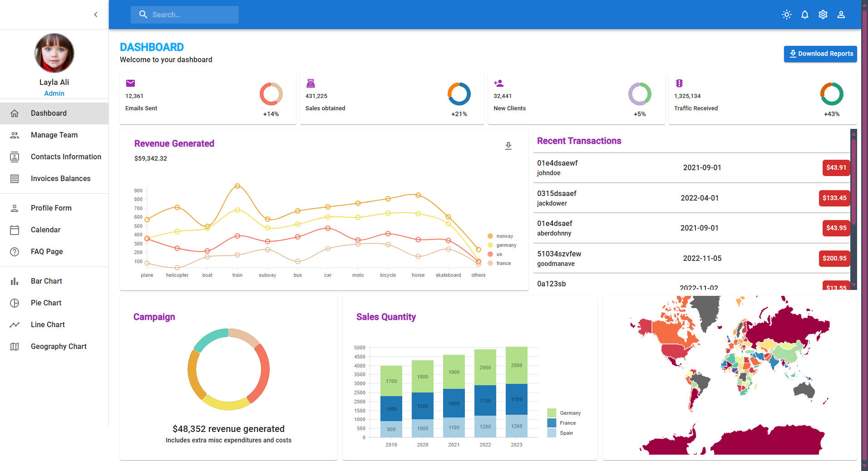Collapse the sidebar with the chevron

point(96,15)
